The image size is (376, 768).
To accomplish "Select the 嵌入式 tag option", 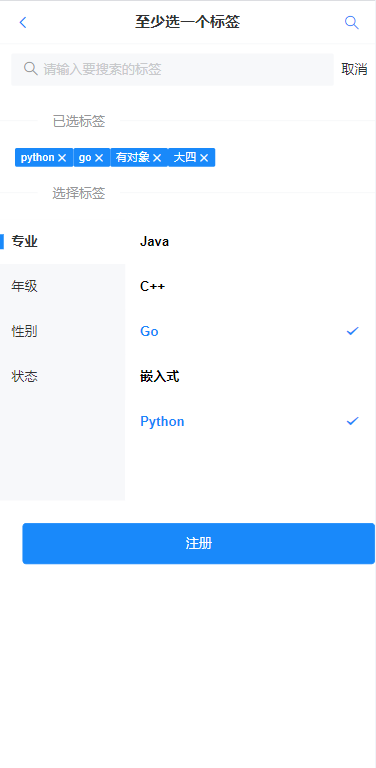I will tap(250, 377).
